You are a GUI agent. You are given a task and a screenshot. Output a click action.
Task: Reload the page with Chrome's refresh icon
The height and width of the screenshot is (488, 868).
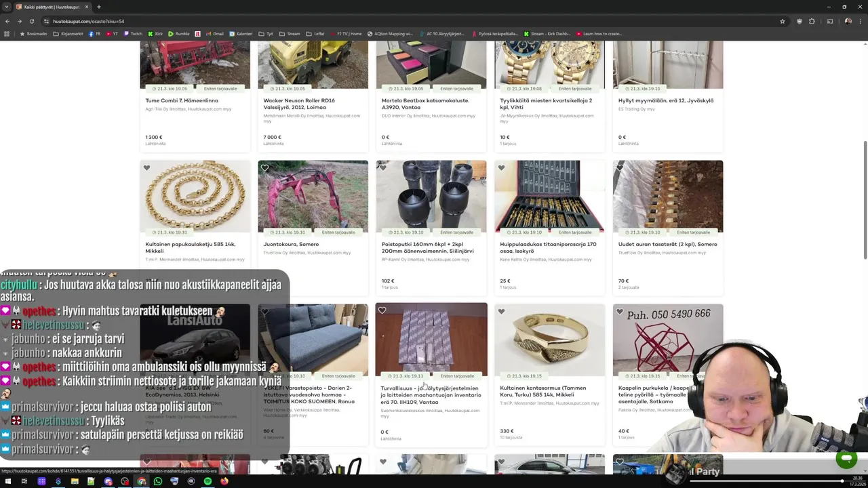(x=32, y=21)
